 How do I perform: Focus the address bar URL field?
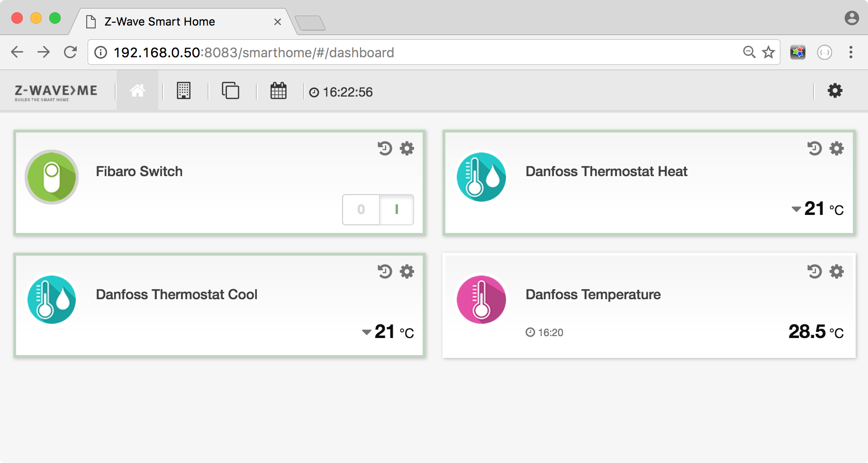(434, 52)
